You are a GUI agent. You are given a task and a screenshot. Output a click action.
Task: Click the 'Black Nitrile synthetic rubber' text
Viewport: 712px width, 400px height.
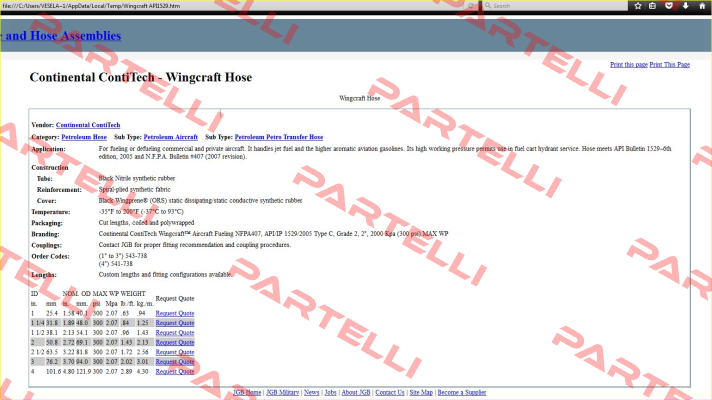coord(137,178)
